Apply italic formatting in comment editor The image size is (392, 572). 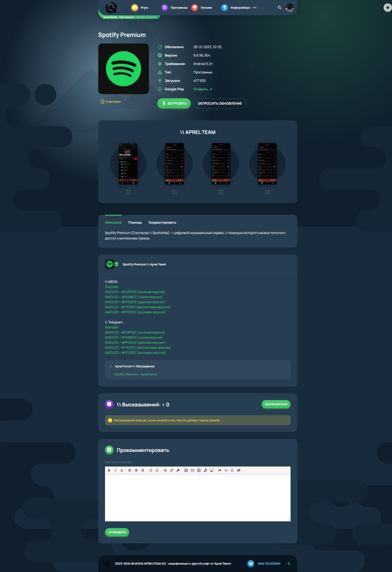(x=115, y=470)
